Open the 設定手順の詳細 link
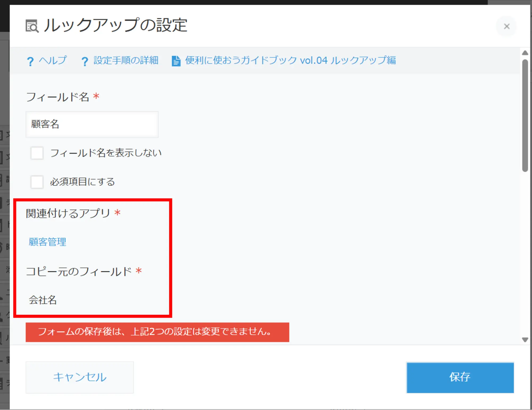The height and width of the screenshot is (410, 532). pyautogui.click(x=126, y=60)
